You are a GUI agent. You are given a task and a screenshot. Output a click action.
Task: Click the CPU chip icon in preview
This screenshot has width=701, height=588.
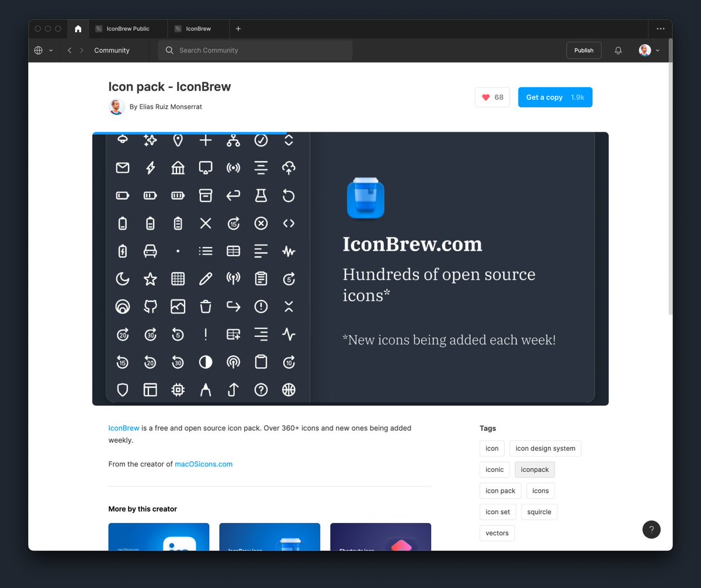pos(178,389)
